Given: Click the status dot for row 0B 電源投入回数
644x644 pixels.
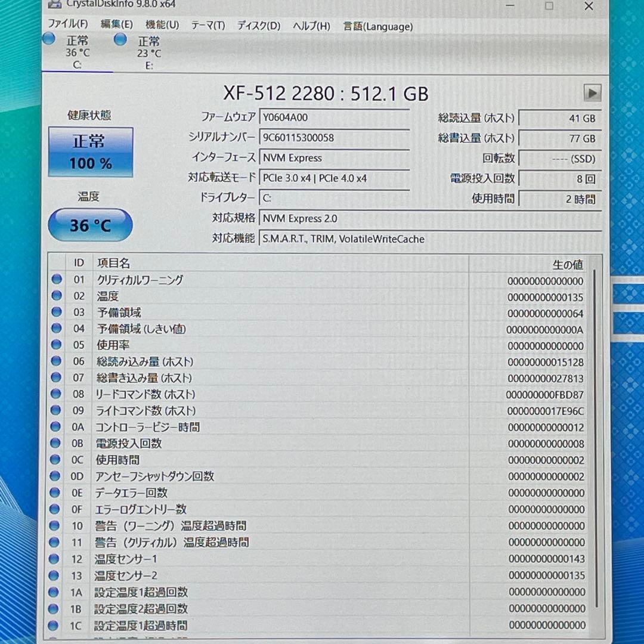Looking at the screenshot, I should tap(55, 442).
